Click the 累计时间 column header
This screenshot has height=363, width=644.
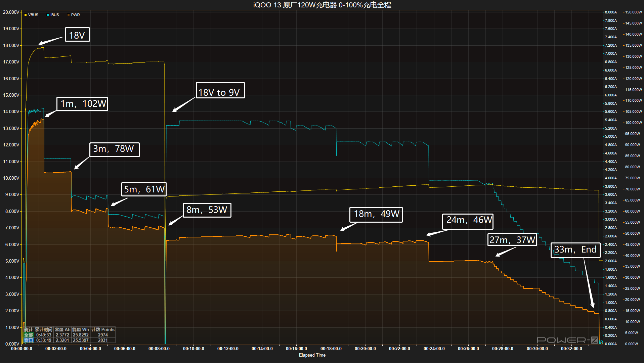44,329
